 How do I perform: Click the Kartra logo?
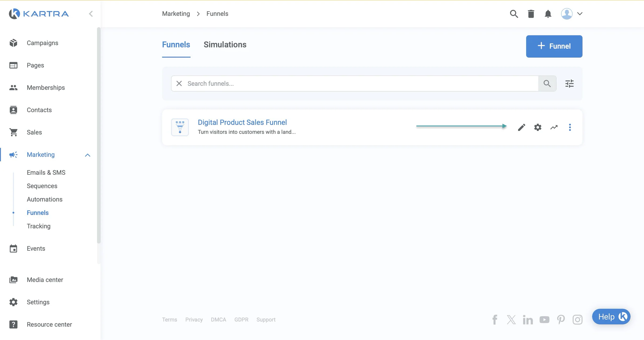(39, 14)
